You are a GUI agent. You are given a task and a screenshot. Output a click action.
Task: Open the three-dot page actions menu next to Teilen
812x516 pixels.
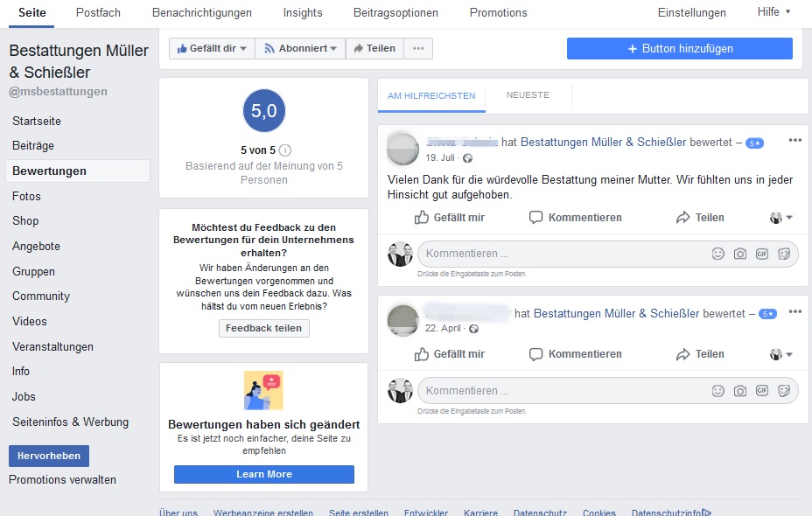[x=418, y=49]
